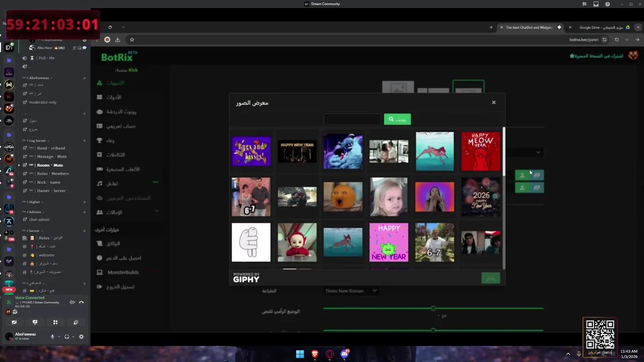The width and height of the screenshot is (644, 362).
Task: Collapse the Log Server category
Action: (x=36, y=141)
